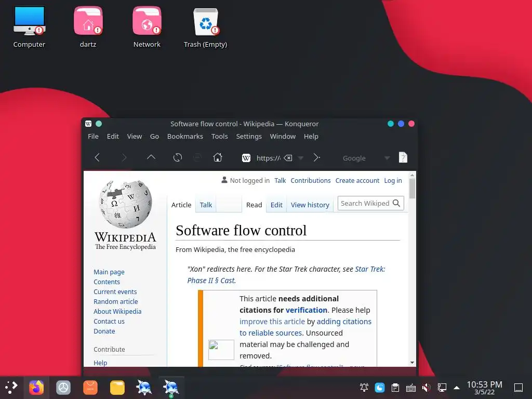Click the Go arrow next to the URL

tap(316, 157)
